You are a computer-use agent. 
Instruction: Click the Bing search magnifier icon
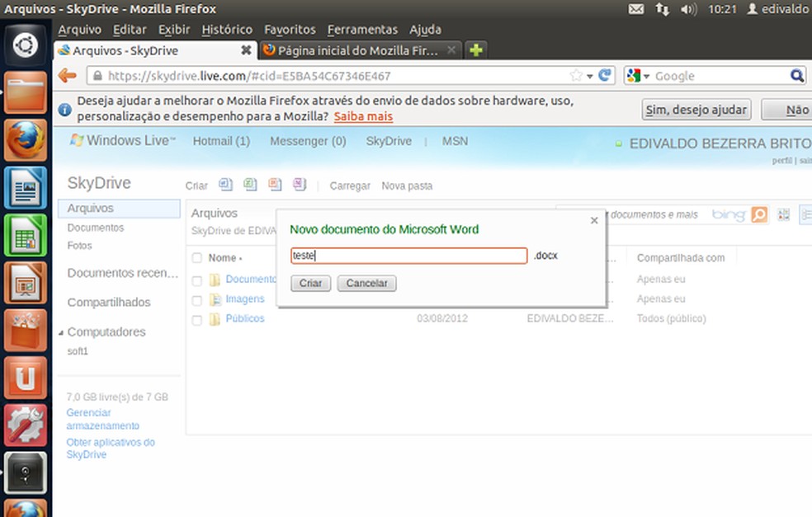point(759,214)
